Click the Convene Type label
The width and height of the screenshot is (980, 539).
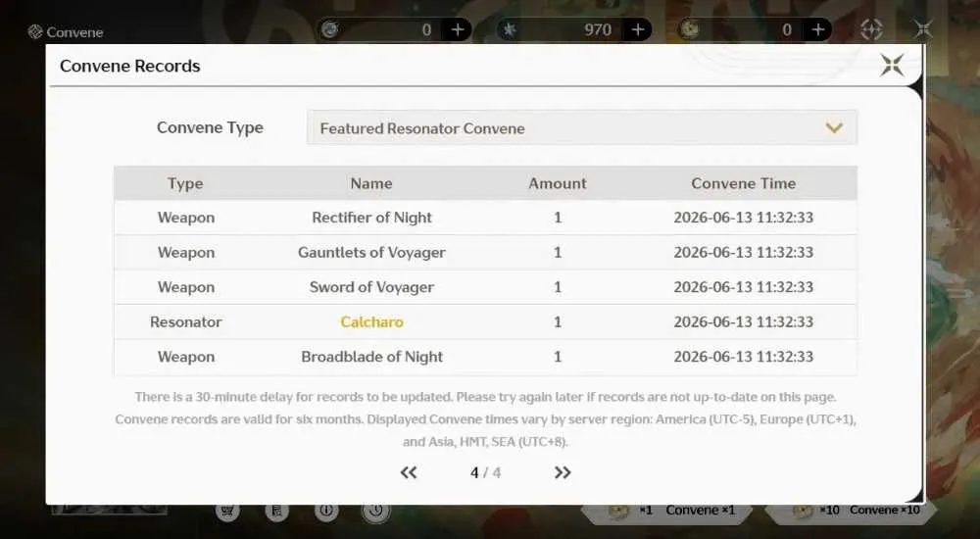(210, 127)
